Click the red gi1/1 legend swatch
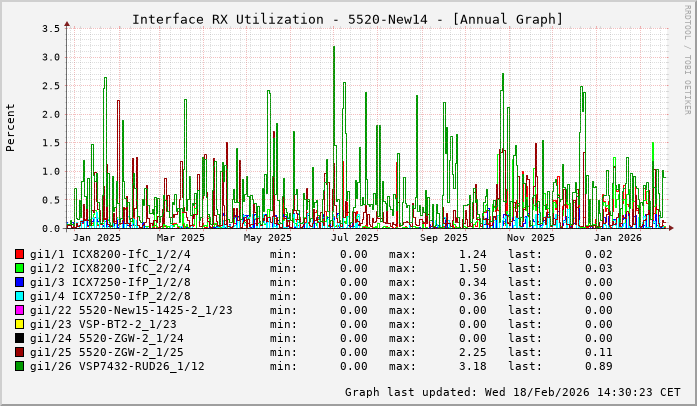This screenshot has width=697, height=406. [20, 254]
